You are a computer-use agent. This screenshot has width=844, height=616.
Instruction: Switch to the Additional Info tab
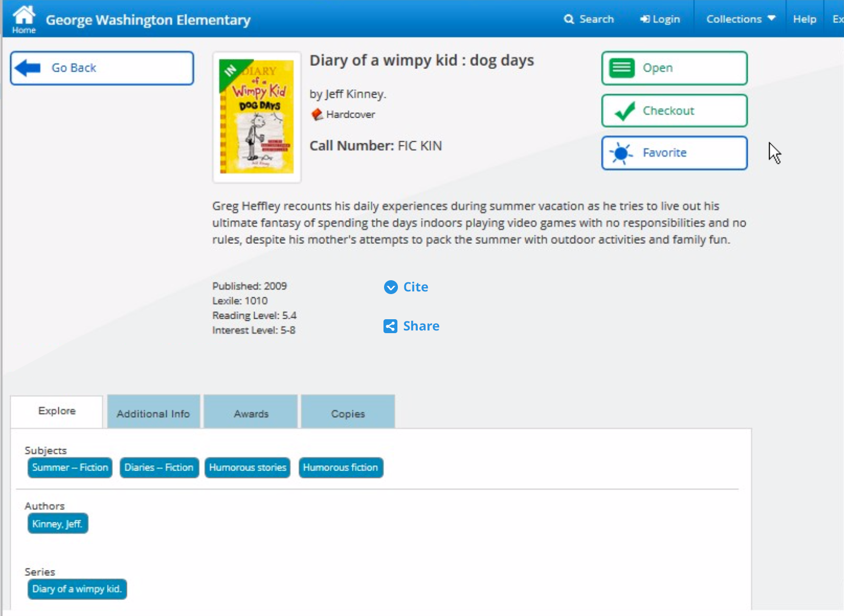[x=154, y=412]
